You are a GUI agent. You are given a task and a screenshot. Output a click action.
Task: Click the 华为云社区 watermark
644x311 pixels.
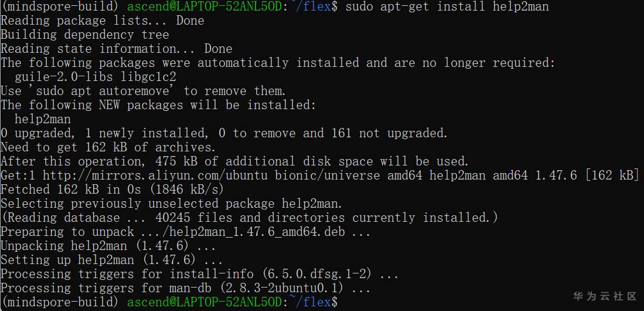click(x=605, y=296)
